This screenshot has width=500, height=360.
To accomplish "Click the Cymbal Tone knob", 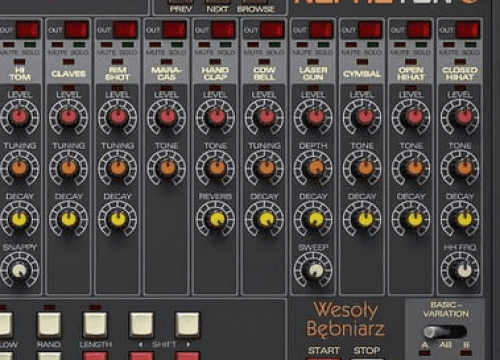I will pos(362,168).
